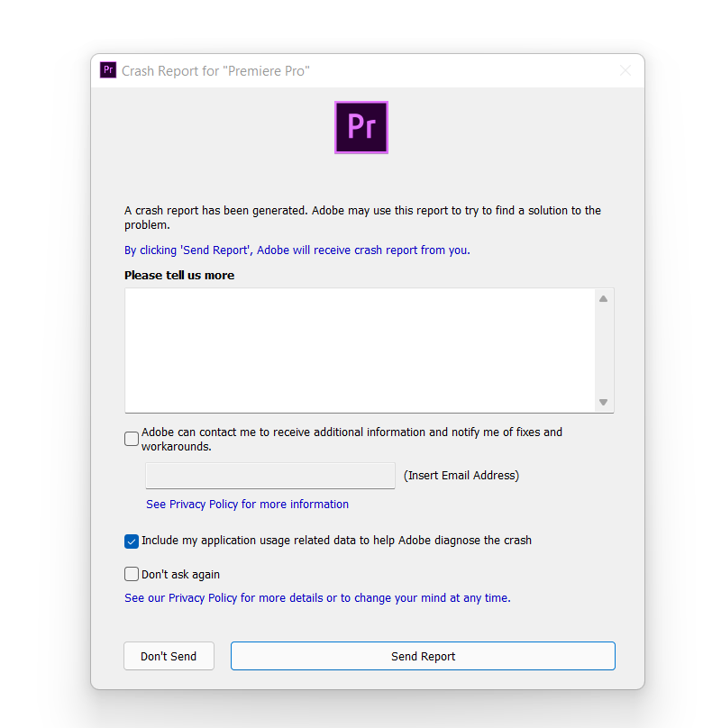Click the large Premiere Pro logo
Viewport: 712px width, 728px height.
click(x=361, y=127)
